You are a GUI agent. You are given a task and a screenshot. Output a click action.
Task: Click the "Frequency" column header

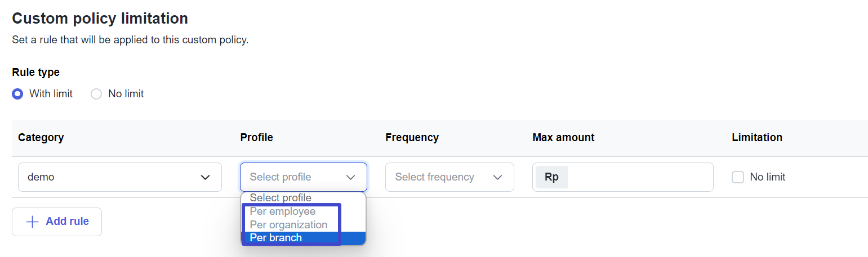click(x=412, y=137)
